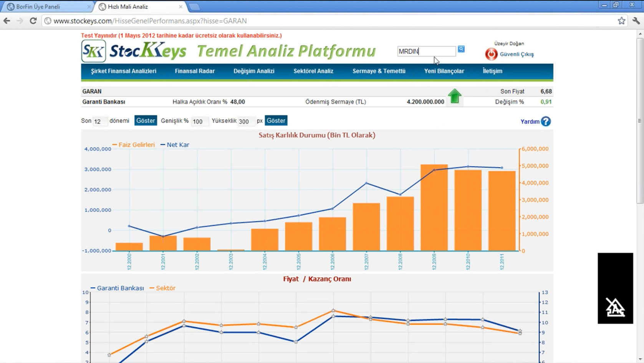644x363 pixels.
Task: Open the browser wrench settings menu
Action: point(636,21)
